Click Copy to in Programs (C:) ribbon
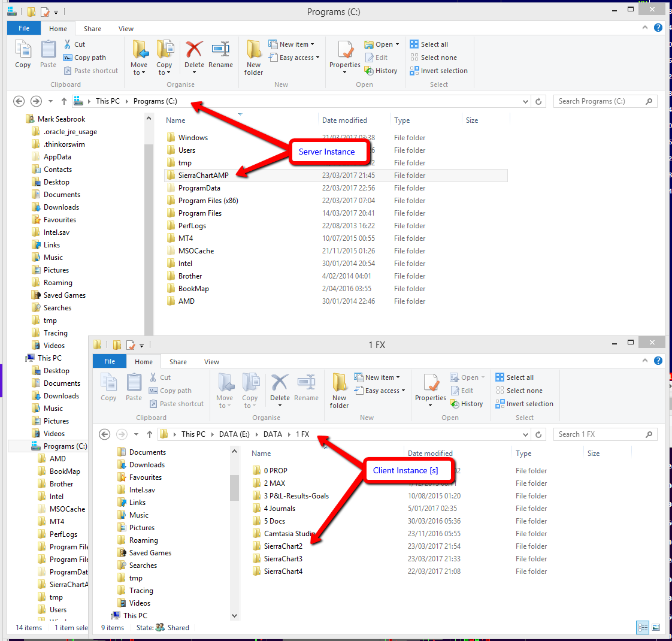 click(164, 58)
